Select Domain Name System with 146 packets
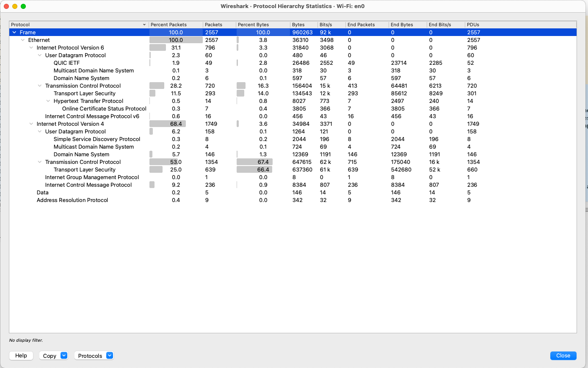The image size is (588, 368). 293,155
